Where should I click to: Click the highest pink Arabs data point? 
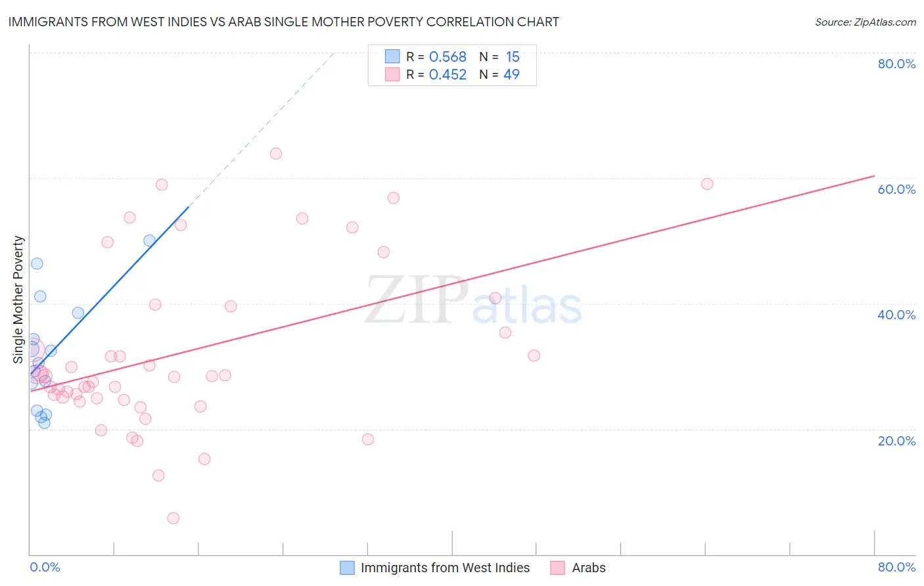(x=276, y=154)
